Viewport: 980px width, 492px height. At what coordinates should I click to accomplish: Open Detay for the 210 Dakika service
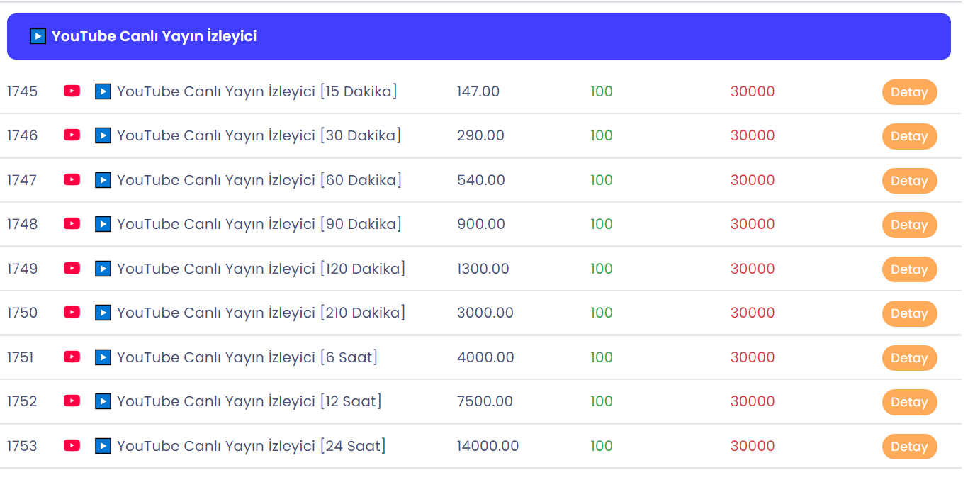[x=909, y=313]
